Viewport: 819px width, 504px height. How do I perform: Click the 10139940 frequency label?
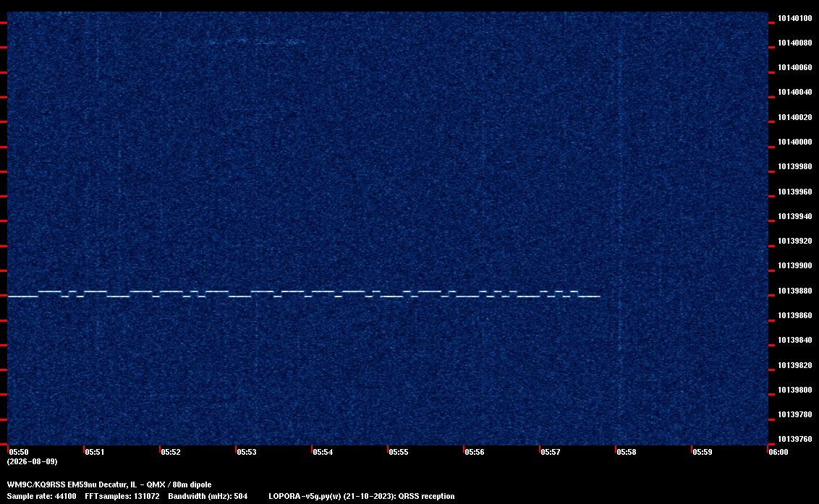[795, 216]
